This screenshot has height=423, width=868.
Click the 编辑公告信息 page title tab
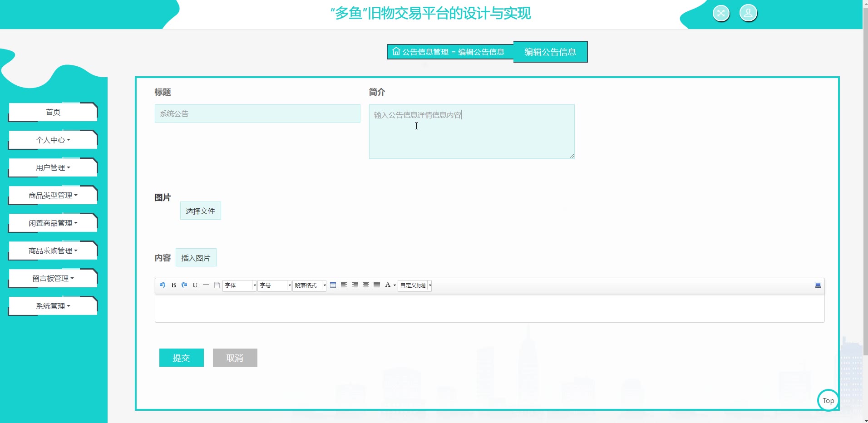point(550,52)
